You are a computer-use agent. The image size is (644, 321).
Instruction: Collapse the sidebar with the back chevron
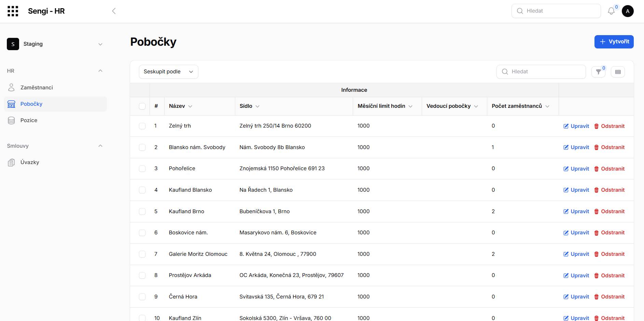pyautogui.click(x=114, y=11)
